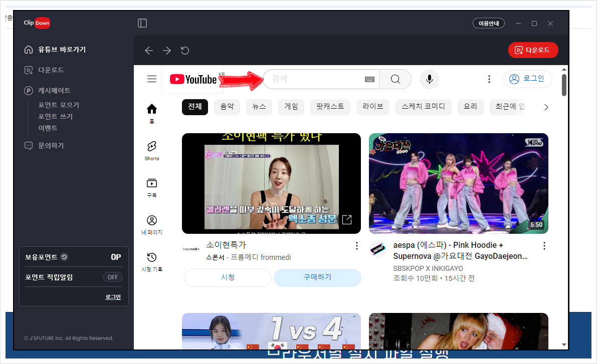597x364 pixels.
Task: Open the SBSKPOP X INKIGAYO channel link
Action: tap(428, 268)
